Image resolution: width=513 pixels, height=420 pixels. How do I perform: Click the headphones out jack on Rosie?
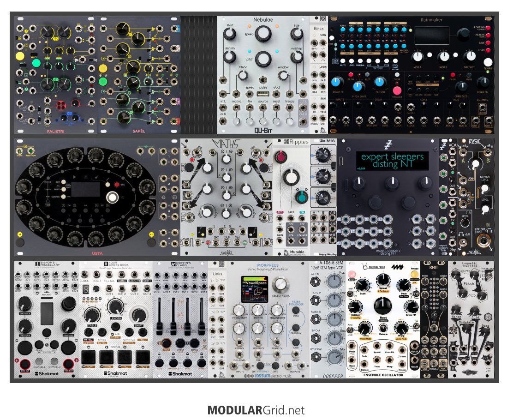coord(463,242)
